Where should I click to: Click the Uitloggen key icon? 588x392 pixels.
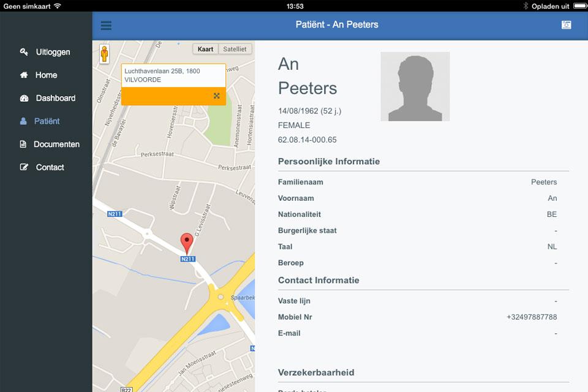(24, 52)
